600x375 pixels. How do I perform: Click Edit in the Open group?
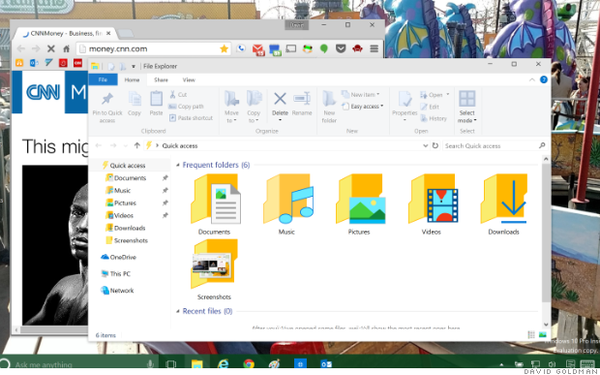(430, 107)
